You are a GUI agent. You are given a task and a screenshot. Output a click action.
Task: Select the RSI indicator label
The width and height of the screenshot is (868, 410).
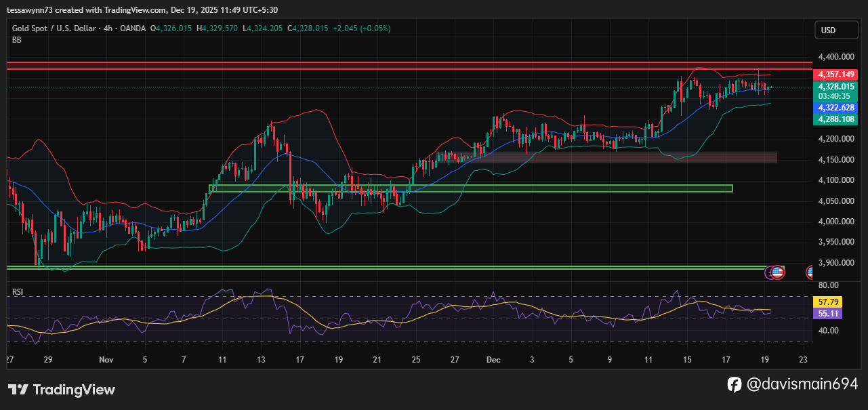(18, 292)
